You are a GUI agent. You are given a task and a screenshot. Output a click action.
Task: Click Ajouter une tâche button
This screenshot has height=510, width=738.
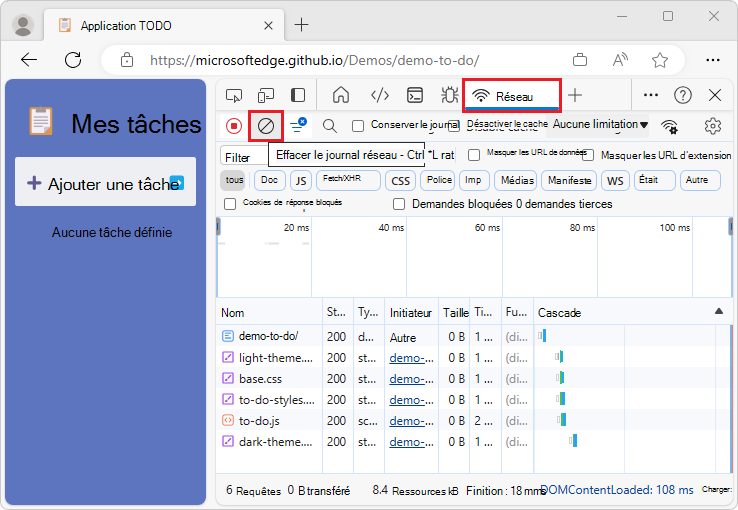(105, 182)
